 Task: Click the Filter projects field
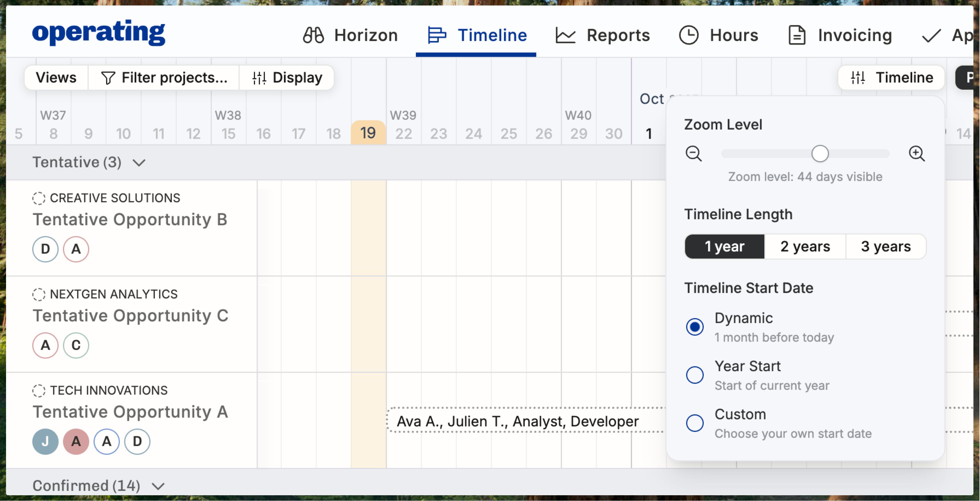164,78
